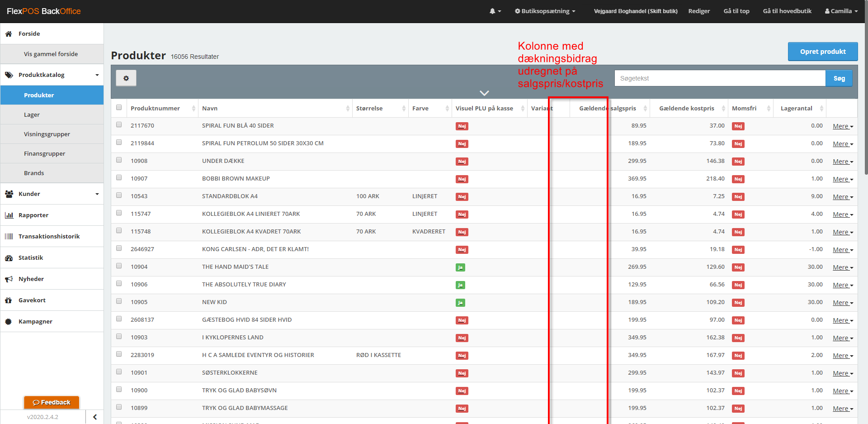
Task: Check the row for STANDARDBLOK A4
Action: (119, 195)
